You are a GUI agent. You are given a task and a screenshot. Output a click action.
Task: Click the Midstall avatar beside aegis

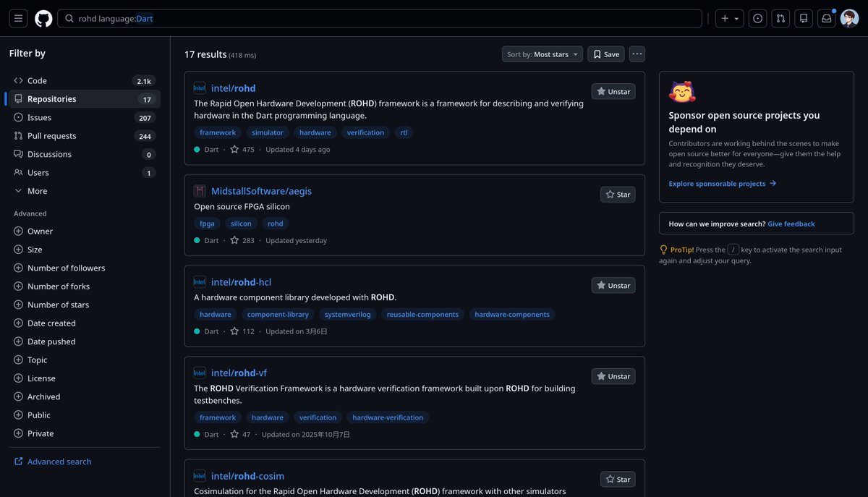pyautogui.click(x=200, y=191)
